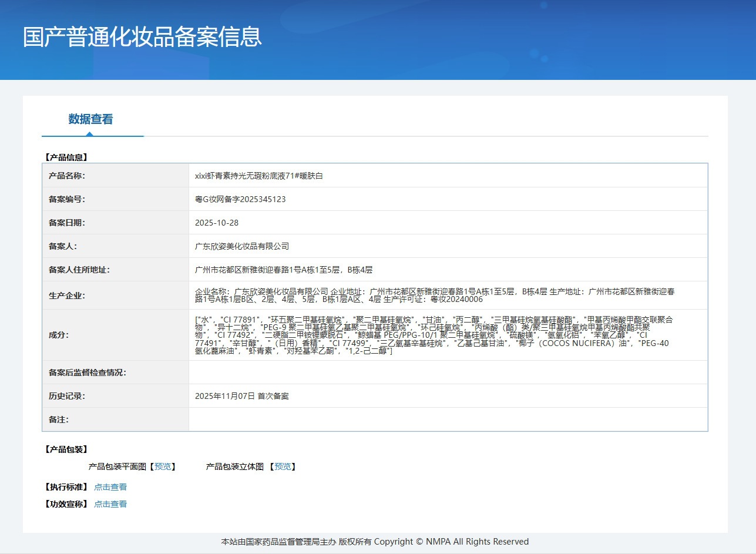This screenshot has width=756, height=554.
Task: Open 预览 link for 产品包装平面图
Action: coord(163,466)
